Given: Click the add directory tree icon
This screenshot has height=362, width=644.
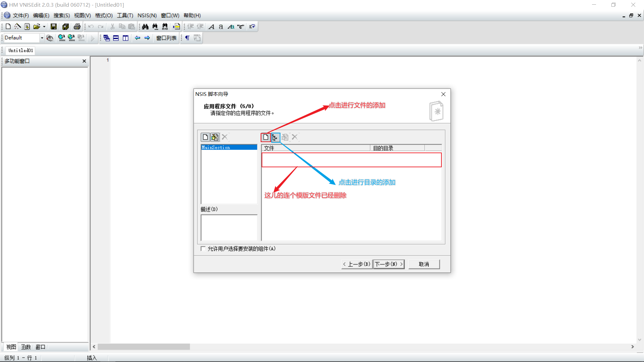Looking at the screenshot, I should (275, 137).
